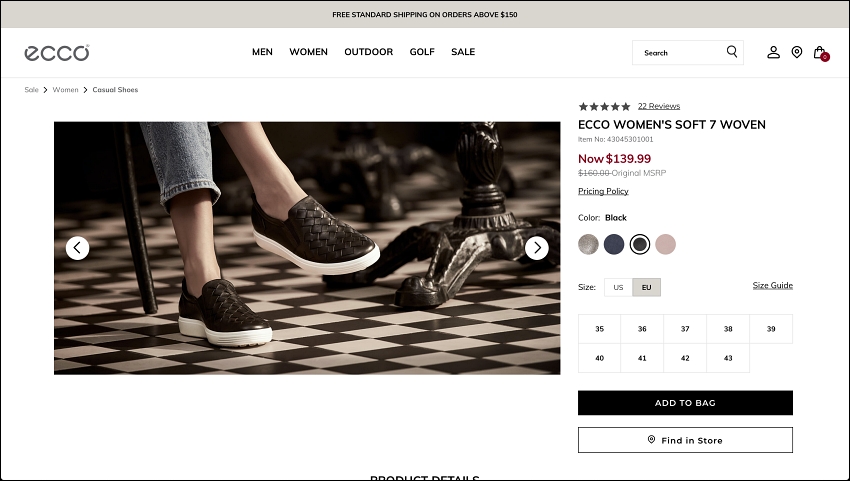Show next product image arrow
The width and height of the screenshot is (850, 481).
[537, 248]
